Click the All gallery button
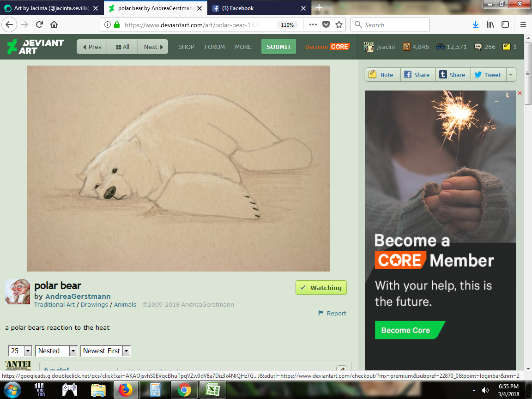This screenshot has width=532, height=399. 122,47
